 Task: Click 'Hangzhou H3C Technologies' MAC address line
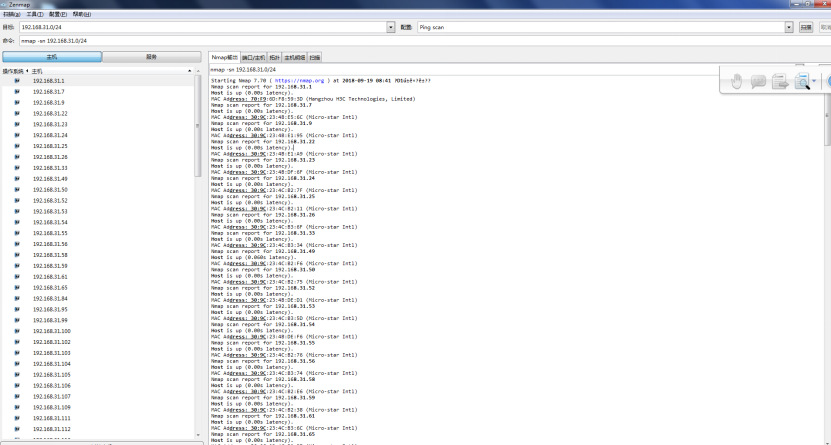(x=313, y=99)
